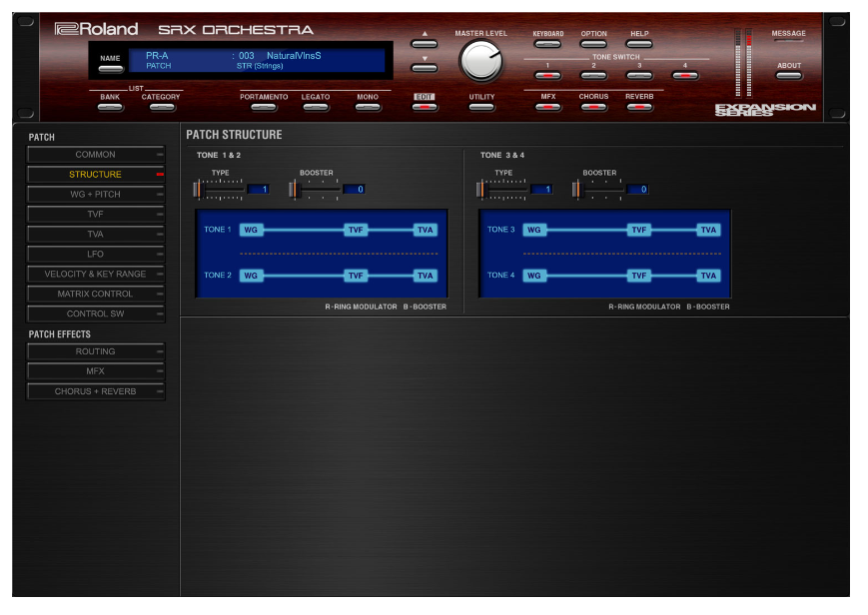868x615 pixels.
Task: Open the patch list by CATEGORY
Action: (162, 108)
